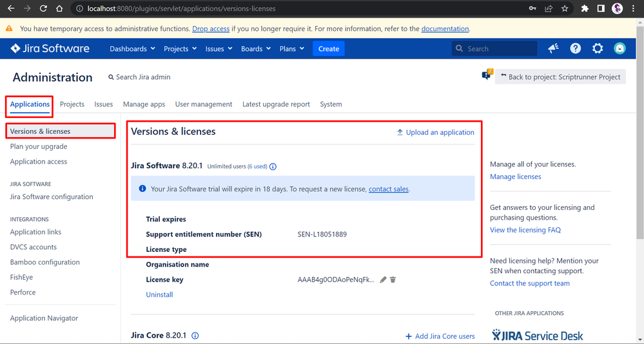Select Versions & licenses in sidebar
Image resolution: width=644 pixels, height=344 pixels.
[x=61, y=131]
